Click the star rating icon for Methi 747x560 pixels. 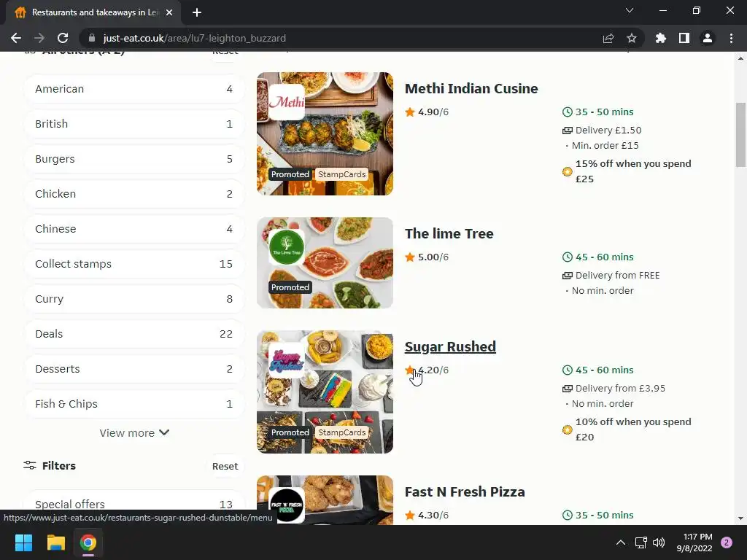(410, 112)
